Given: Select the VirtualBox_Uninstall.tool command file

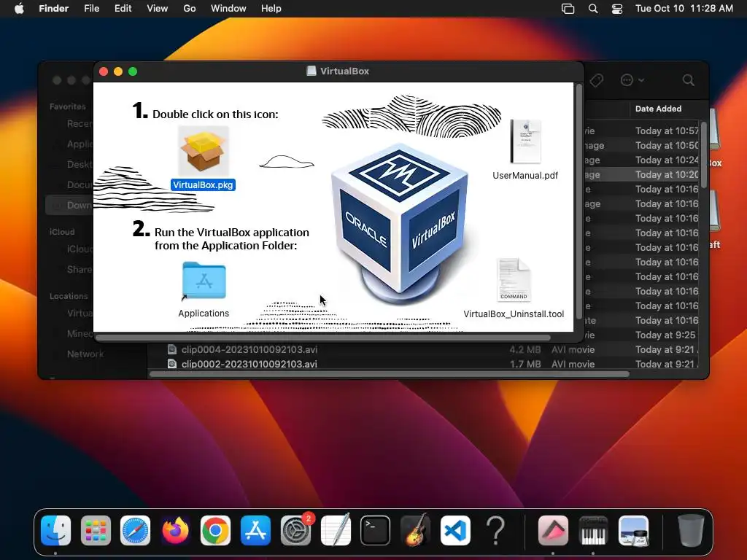Looking at the screenshot, I should click(514, 280).
